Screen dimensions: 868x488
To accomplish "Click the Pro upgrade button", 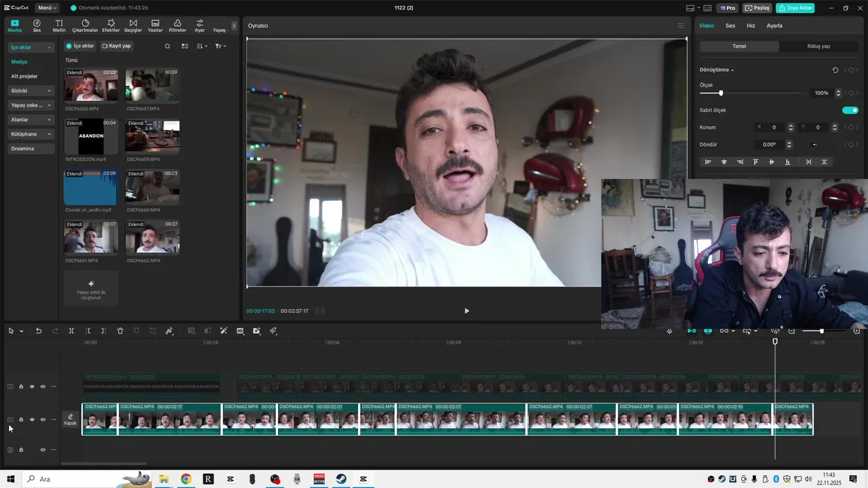I will click(728, 8).
